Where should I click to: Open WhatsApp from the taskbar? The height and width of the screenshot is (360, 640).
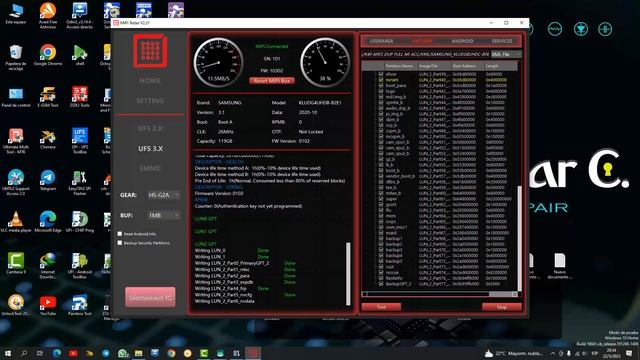point(122,353)
